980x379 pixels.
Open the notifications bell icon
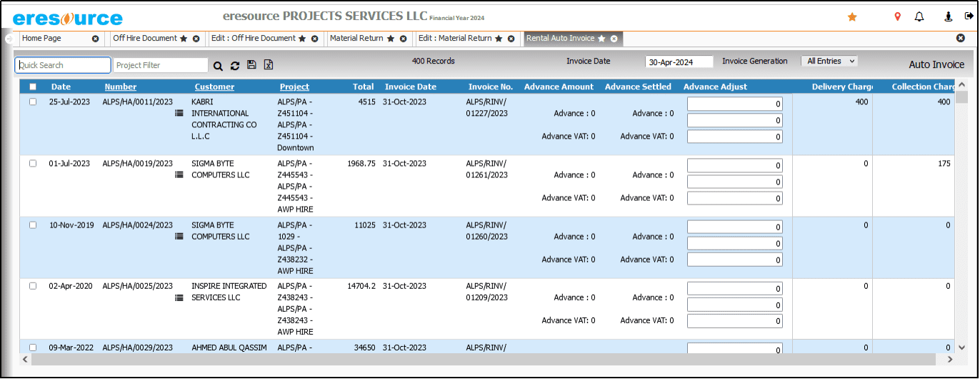pos(919,16)
